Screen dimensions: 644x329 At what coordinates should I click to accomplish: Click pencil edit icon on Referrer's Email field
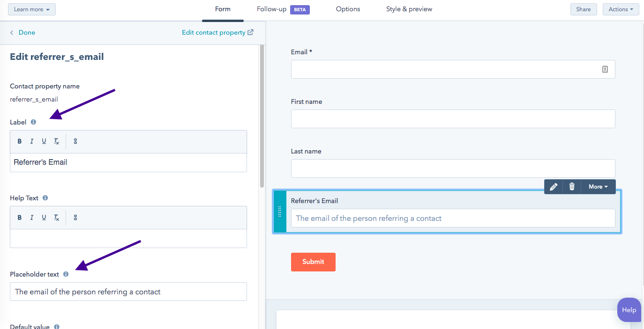coord(554,187)
